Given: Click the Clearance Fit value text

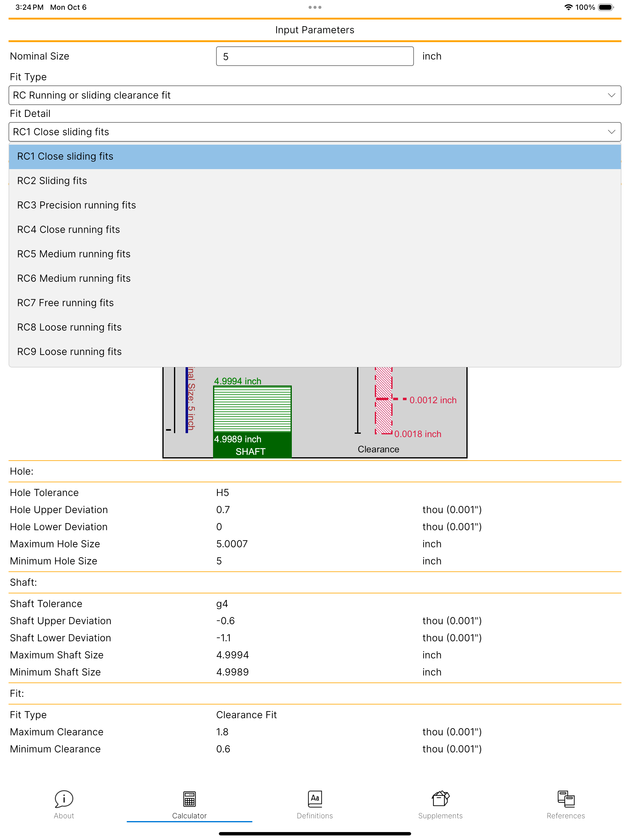Looking at the screenshot, I should [246, 715].
